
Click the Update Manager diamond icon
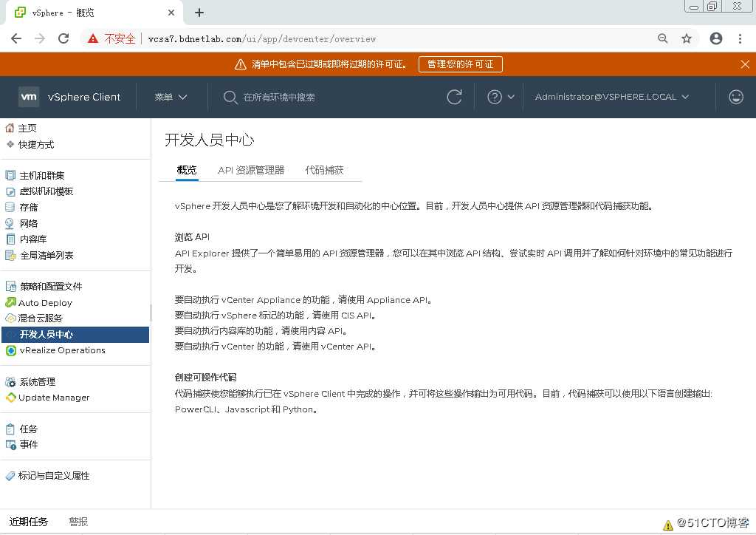pos(10,397)
